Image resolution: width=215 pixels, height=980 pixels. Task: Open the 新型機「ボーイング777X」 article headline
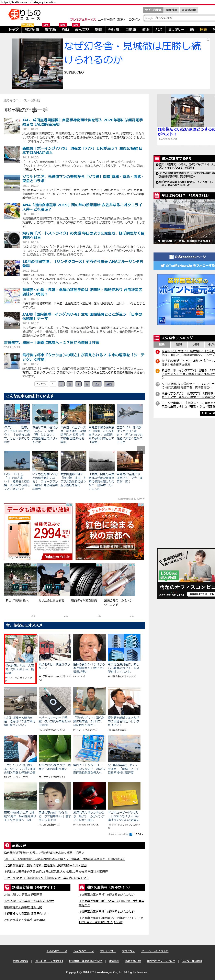[83, 150]
